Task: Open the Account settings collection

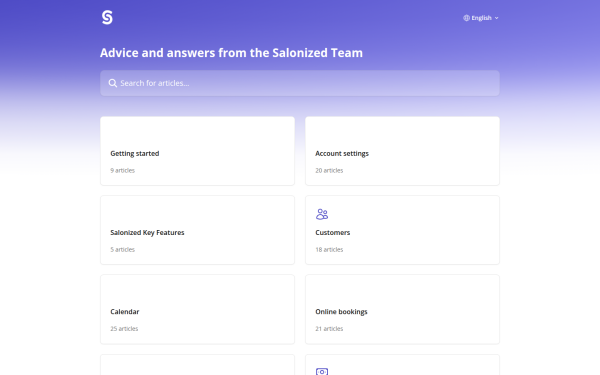Action: coord(402,151)
